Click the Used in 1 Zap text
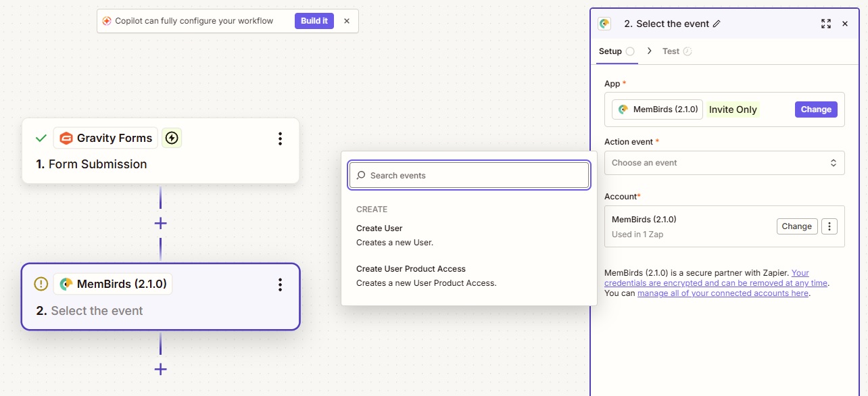Screen dimensions: 868x396 pos(636,234)
